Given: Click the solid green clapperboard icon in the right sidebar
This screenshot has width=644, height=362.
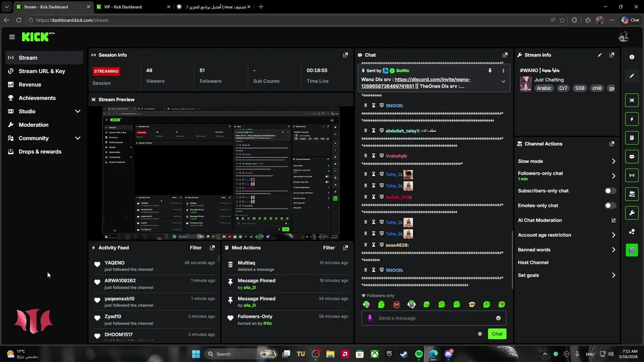Looking at the screenshot, I should point(632,250).
